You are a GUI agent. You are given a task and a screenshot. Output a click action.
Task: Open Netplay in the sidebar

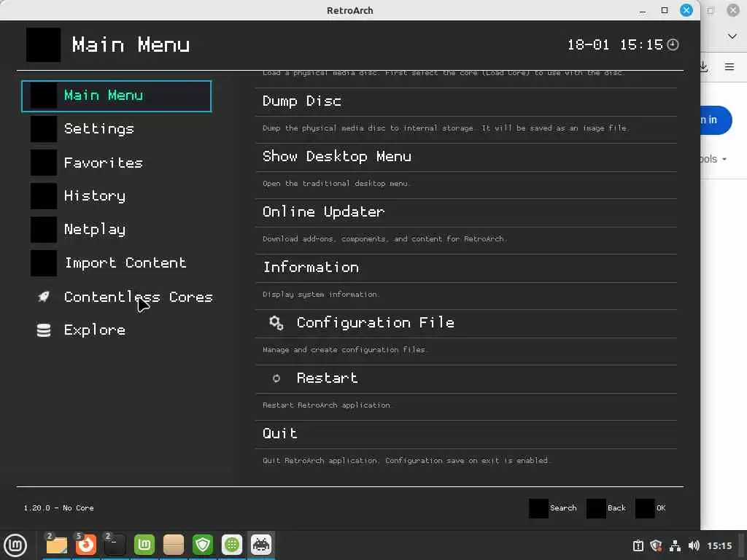95,230
